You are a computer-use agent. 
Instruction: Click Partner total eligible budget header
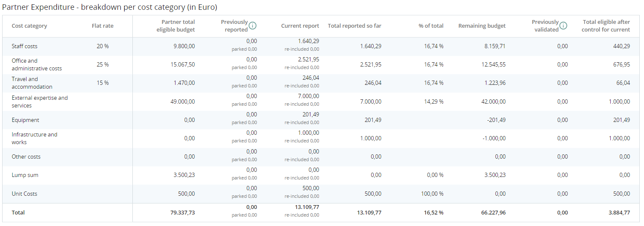(176, 26)
